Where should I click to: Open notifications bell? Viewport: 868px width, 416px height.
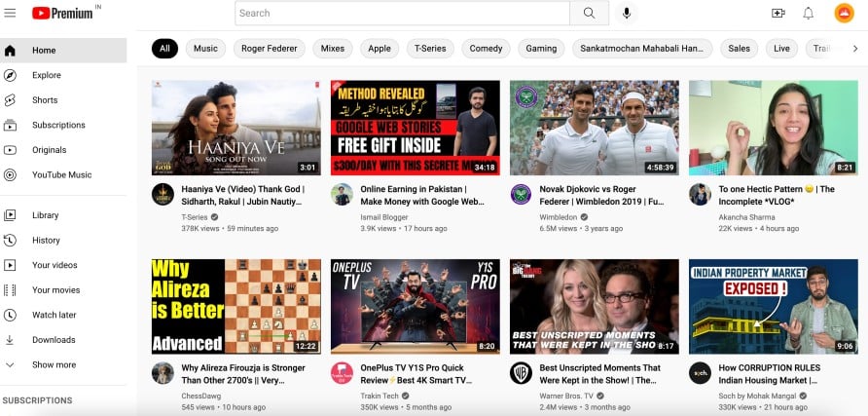tap(809, 13)
